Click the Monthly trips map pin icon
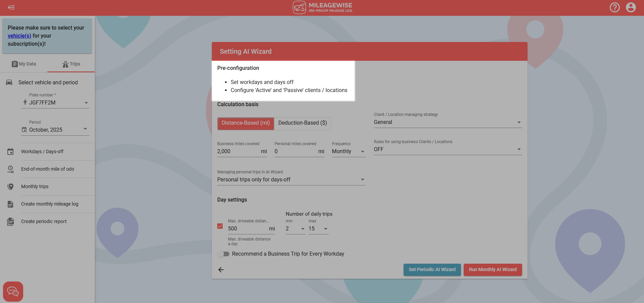Screen dimensions: 644x303 pos(10,187)
